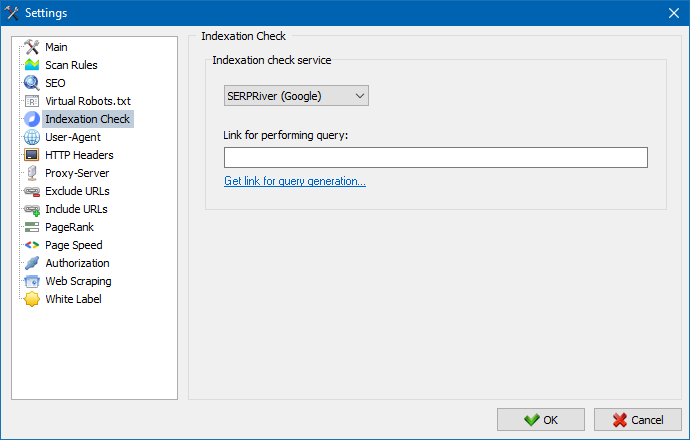Select PageRank in the settings tree
The height and width of the screenshot is (440, 690).
pyautogui.click(x=70, y=227)
